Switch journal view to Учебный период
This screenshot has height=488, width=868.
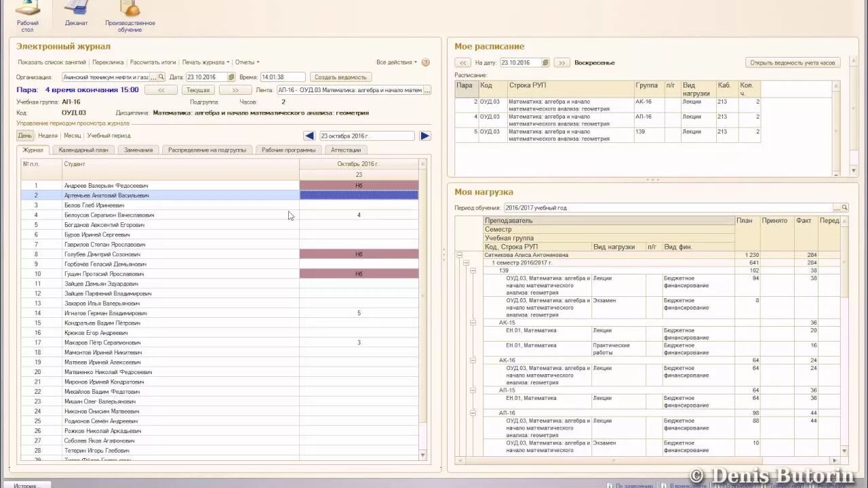pyautogui.click(x=108, y=136)
